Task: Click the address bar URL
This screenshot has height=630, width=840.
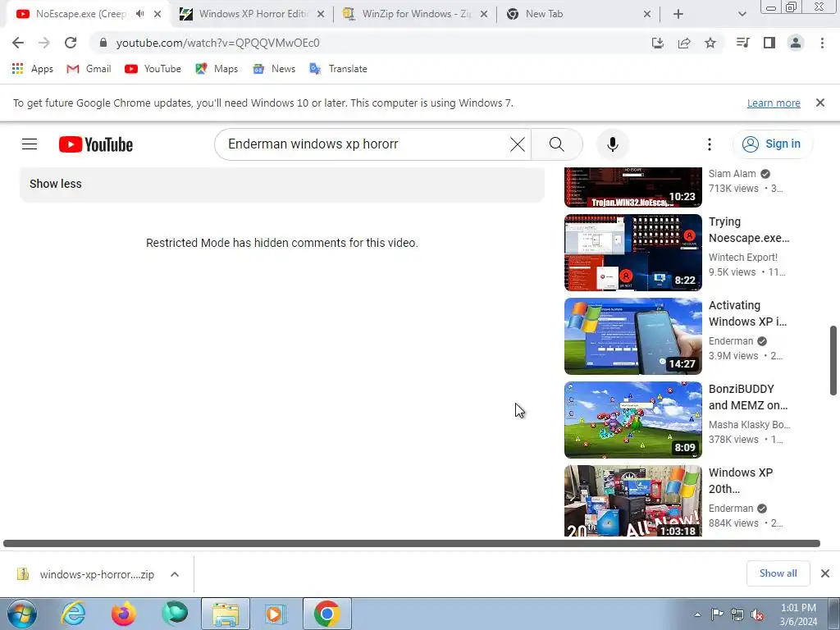Action: tap(217, 43)
